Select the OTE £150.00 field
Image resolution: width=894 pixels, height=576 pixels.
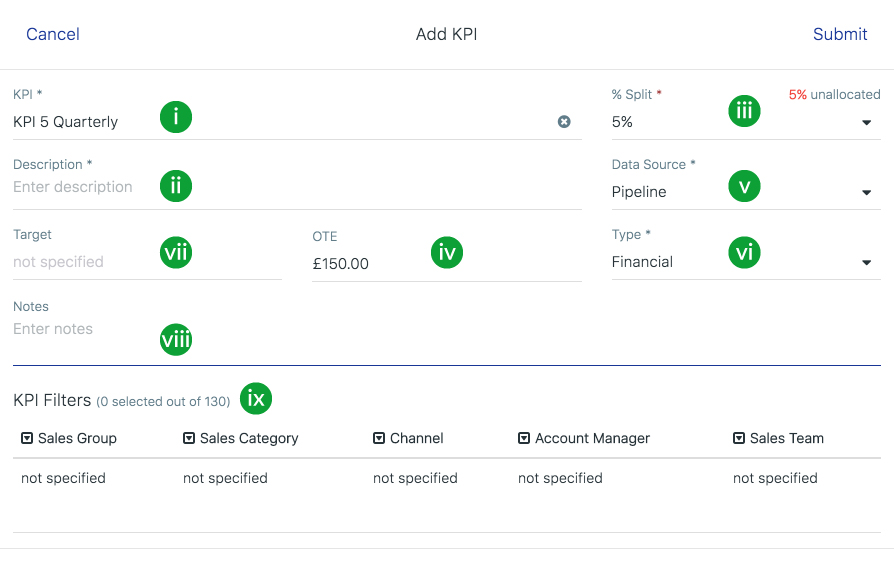pos(446,263)
